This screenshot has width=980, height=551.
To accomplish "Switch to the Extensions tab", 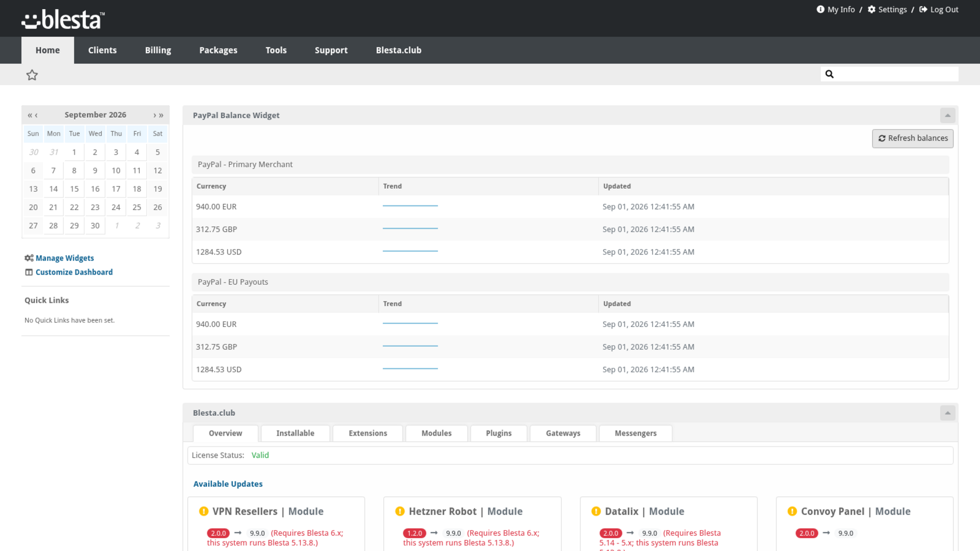I will 368,433.
